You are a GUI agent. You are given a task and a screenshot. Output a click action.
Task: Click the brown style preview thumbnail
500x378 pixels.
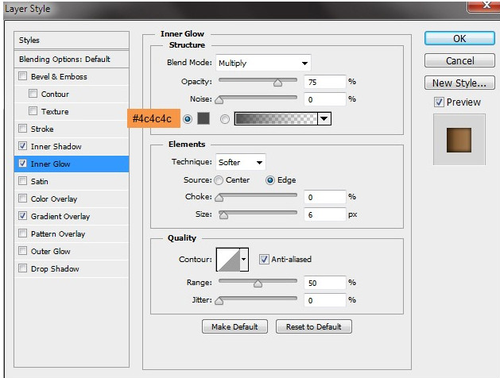(459, 140)
